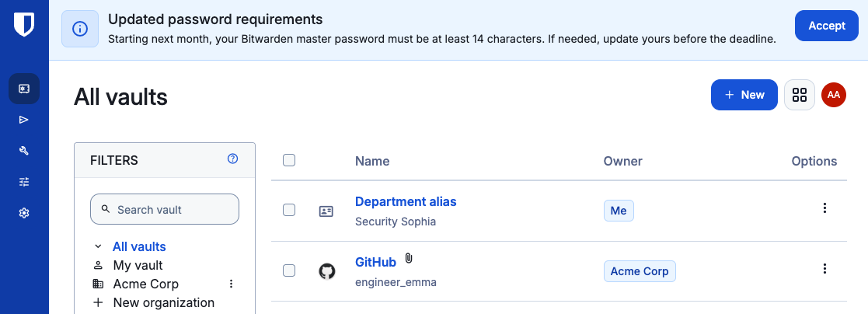The height and width of the screenshot is (314, 868).
Task: Open the product switcher grid icon
Action: [800, 95]
